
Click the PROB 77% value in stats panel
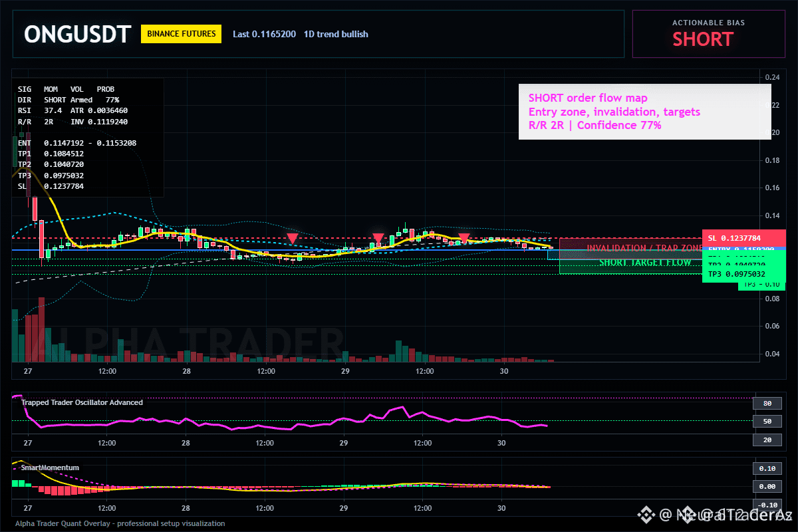[112, 99]
